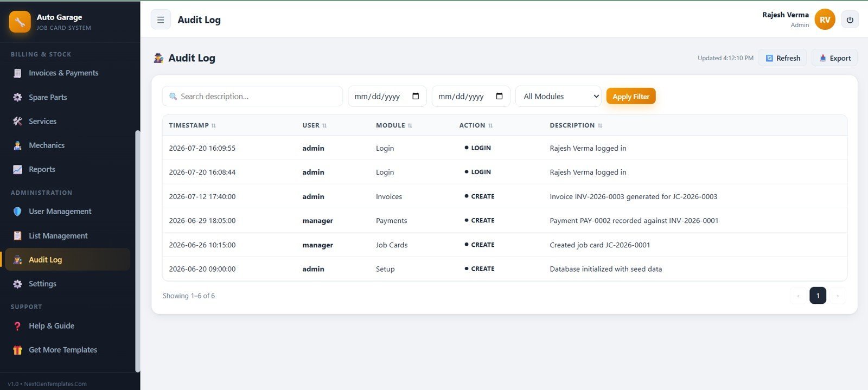Viewport: 868px width, 390px height.
Task: Click CREATE badge in the Setup row
Action: [x=479, y=269]
